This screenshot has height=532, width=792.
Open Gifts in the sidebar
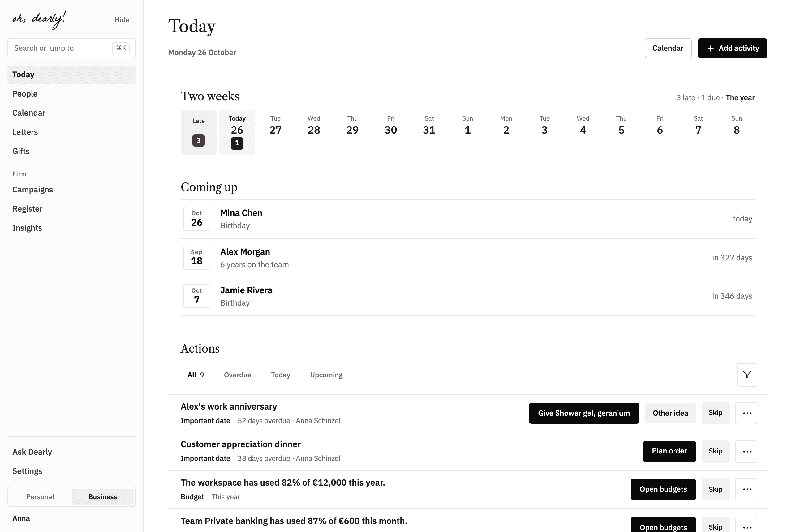71,151
